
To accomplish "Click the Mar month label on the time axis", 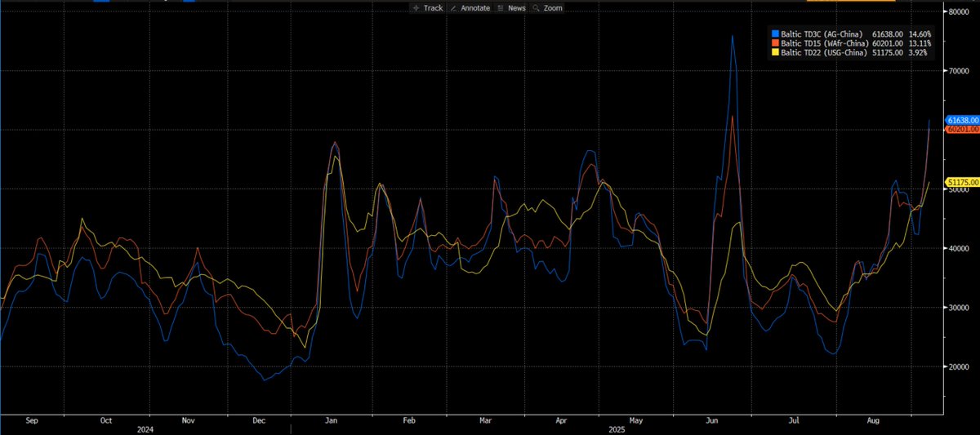I will (x=485, y=420).
